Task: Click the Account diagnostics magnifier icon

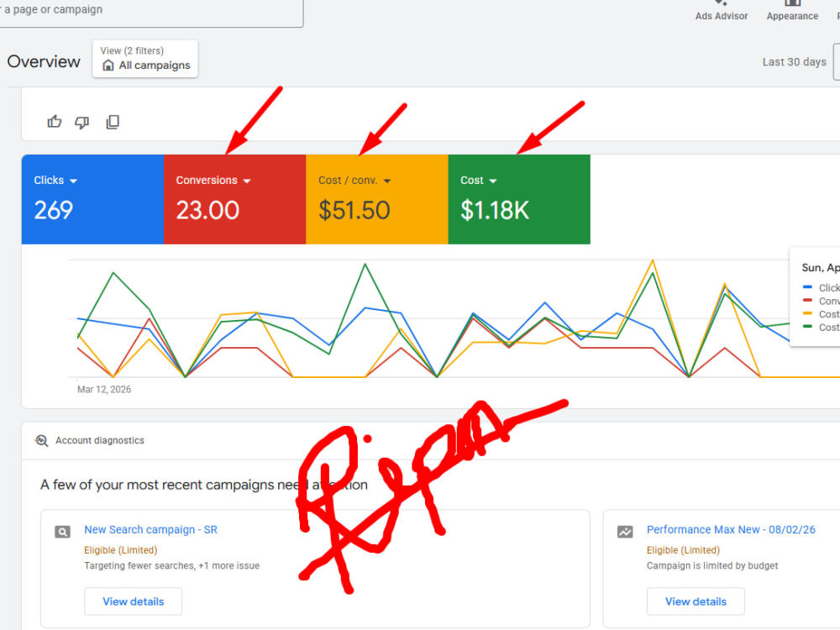Action: (41, 440)
